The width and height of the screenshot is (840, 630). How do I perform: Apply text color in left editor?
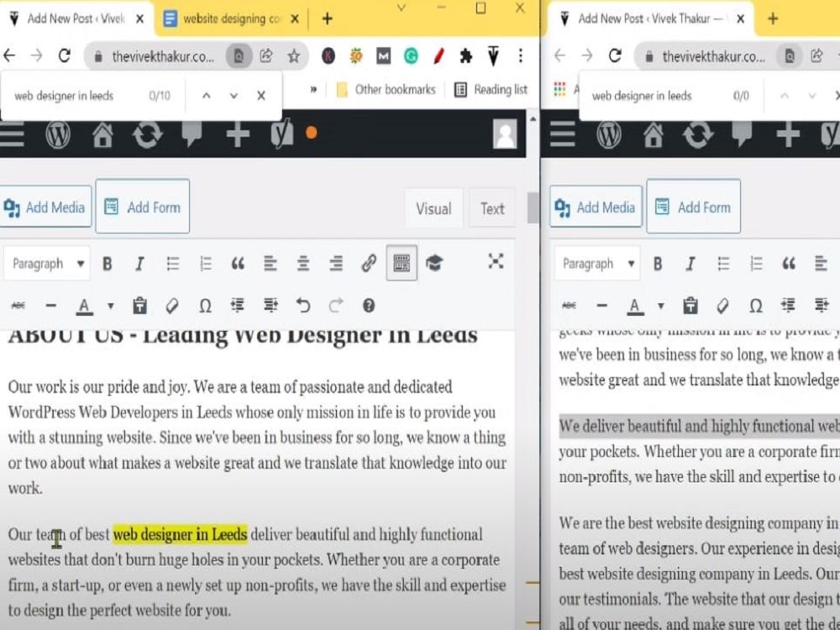(x=84, y=307)
